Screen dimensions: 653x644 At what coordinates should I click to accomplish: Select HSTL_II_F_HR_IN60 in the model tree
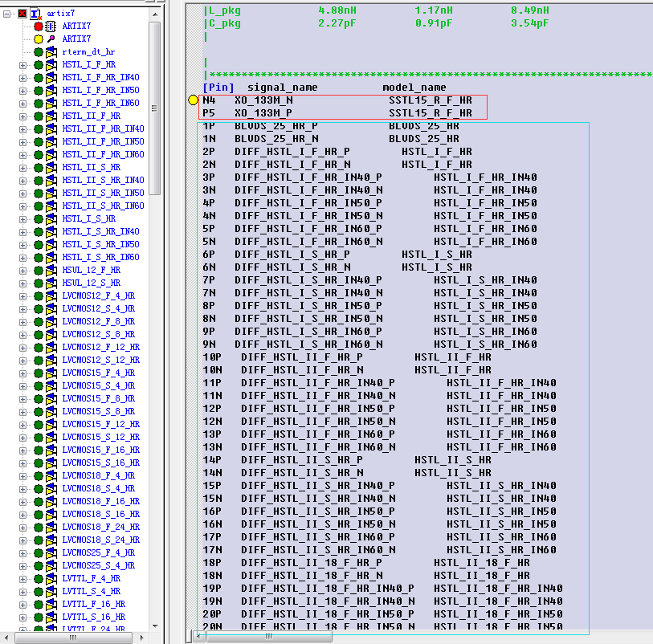pos(104,154)
